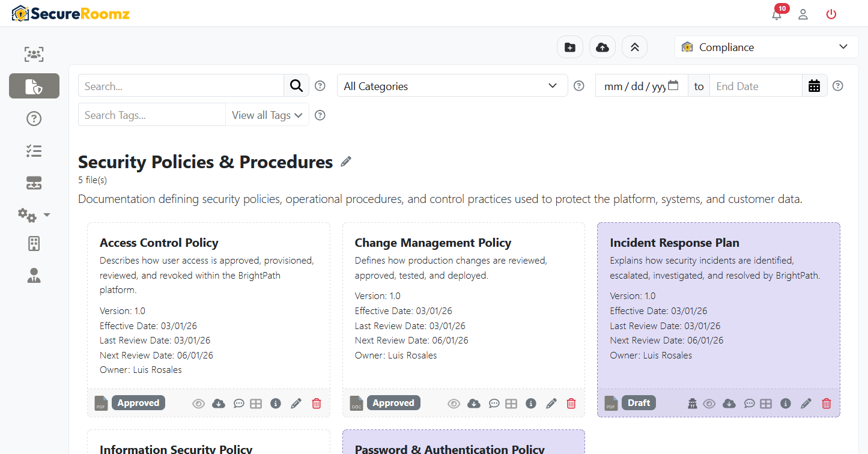Screen dimensions: 868x454
Task: Click the Draft badge on Incident Response Plan
Action: click(x=639, y=403)
